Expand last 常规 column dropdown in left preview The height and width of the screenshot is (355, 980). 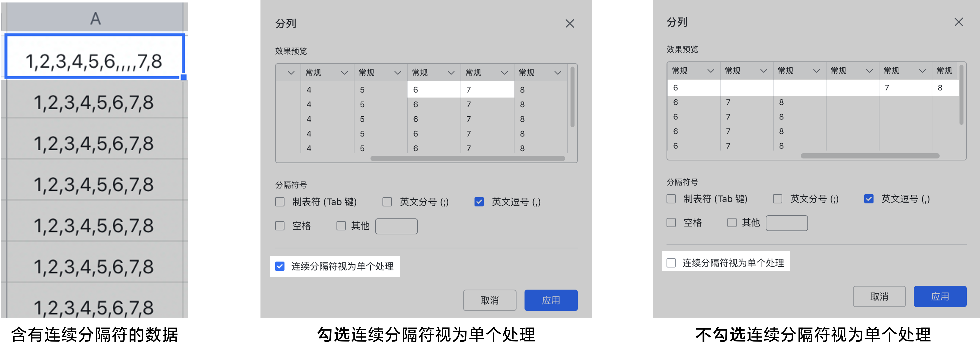(558, 73)
